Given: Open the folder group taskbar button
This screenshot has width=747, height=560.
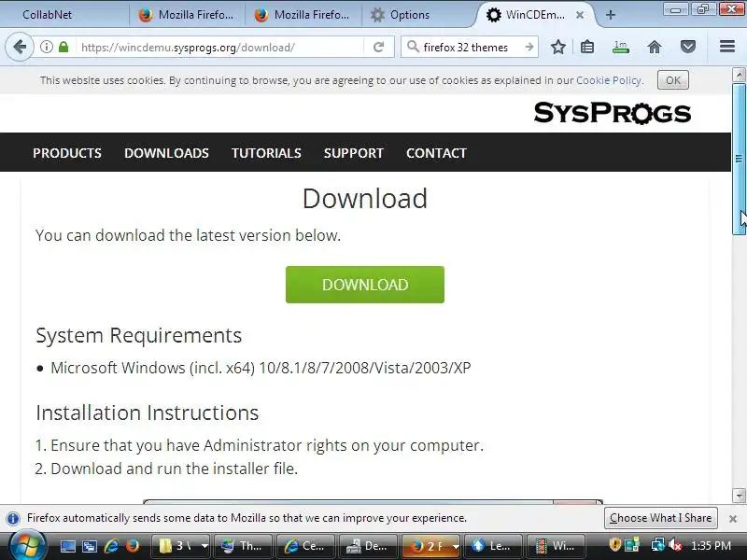Looking at the screenshot, I should pyautogui.click(x=180, y=546).
